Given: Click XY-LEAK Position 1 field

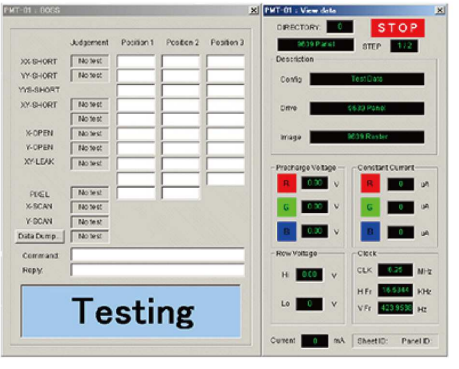Looking at the screenshot, I should click(136, 163).
